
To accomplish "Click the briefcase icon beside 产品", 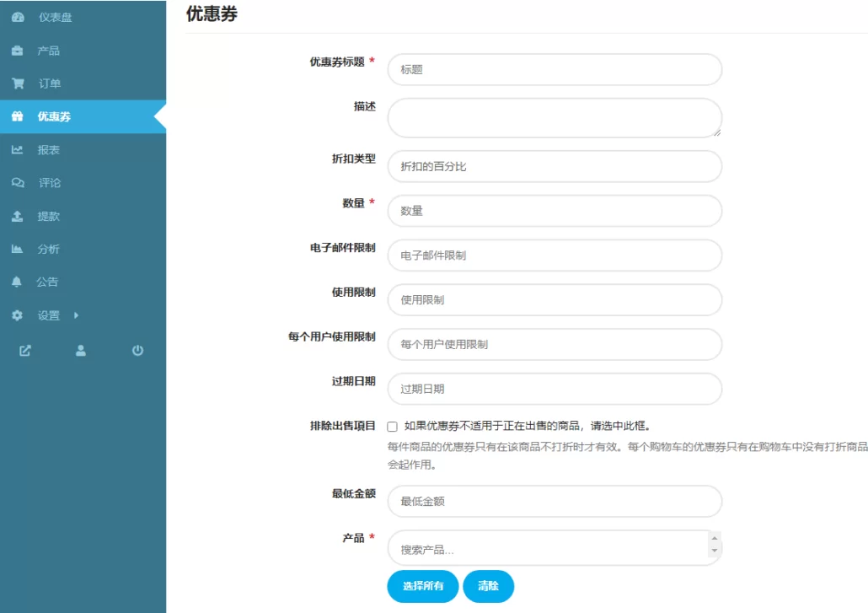I will (x=17, y=51).
